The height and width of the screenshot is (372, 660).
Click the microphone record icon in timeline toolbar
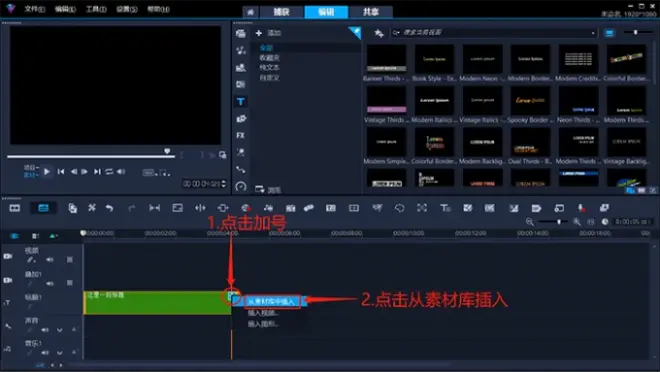pos(581,208)
